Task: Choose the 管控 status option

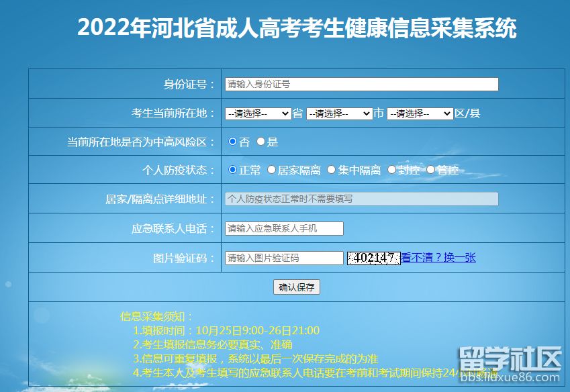Action: tap(430, 170)
